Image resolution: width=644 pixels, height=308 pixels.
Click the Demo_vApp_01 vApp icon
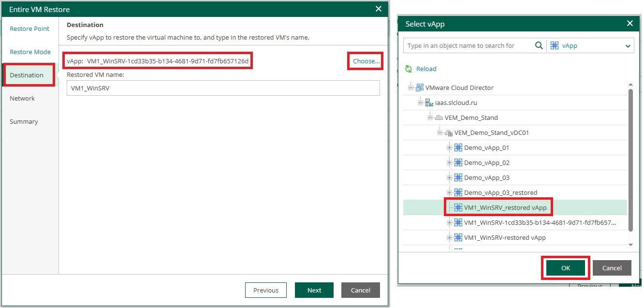[x=458, y=147]
